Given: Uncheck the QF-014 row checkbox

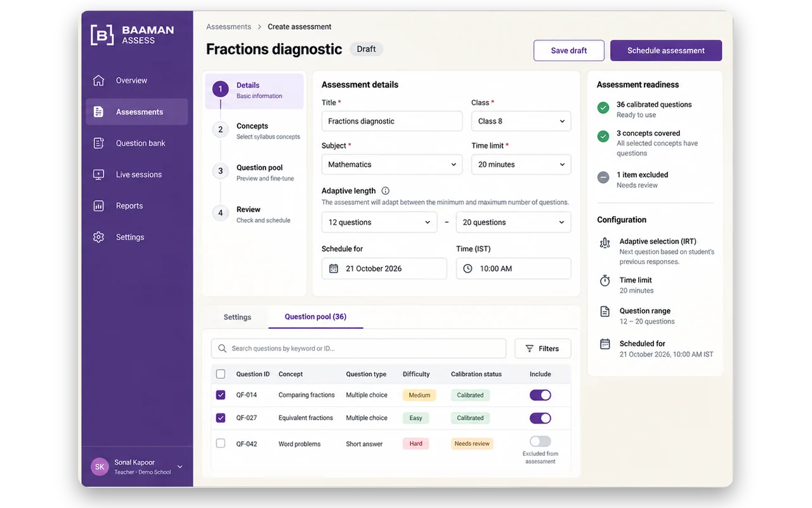Looking at the screenshot, I should point(221,395).
